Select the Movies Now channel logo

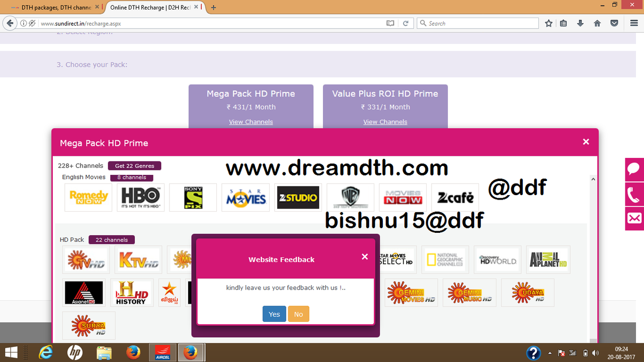(403, 197)
